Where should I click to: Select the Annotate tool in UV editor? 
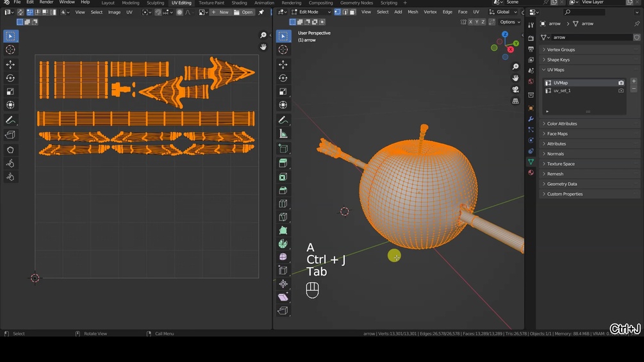(x=10, y=120)
